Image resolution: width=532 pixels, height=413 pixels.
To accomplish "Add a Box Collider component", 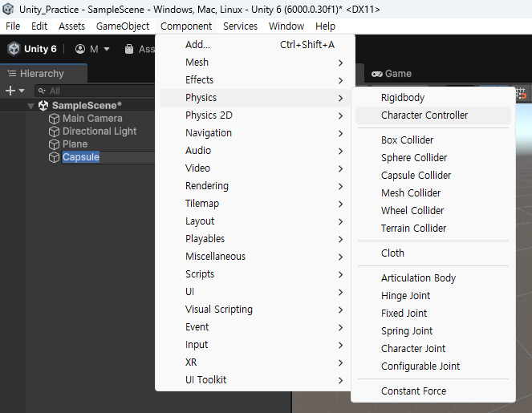I will 433,140.
